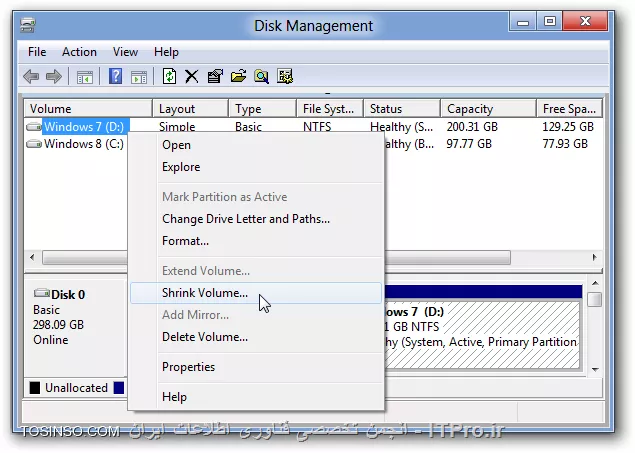Screen dimensions: 635x453
Task: Open the Properties toolbar icon
Action: (x=215, y=76)
